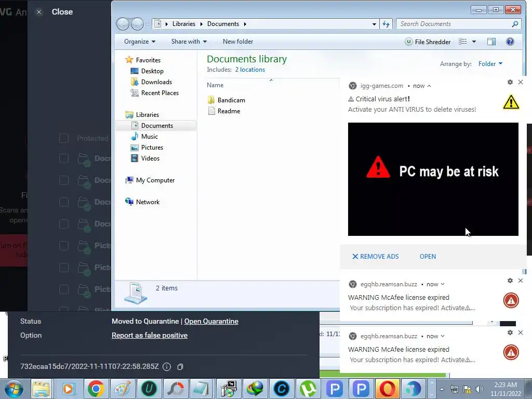This screenshot has height=399, width=532.
Task: Select Network in navigation pane
Action: [148, 202]
